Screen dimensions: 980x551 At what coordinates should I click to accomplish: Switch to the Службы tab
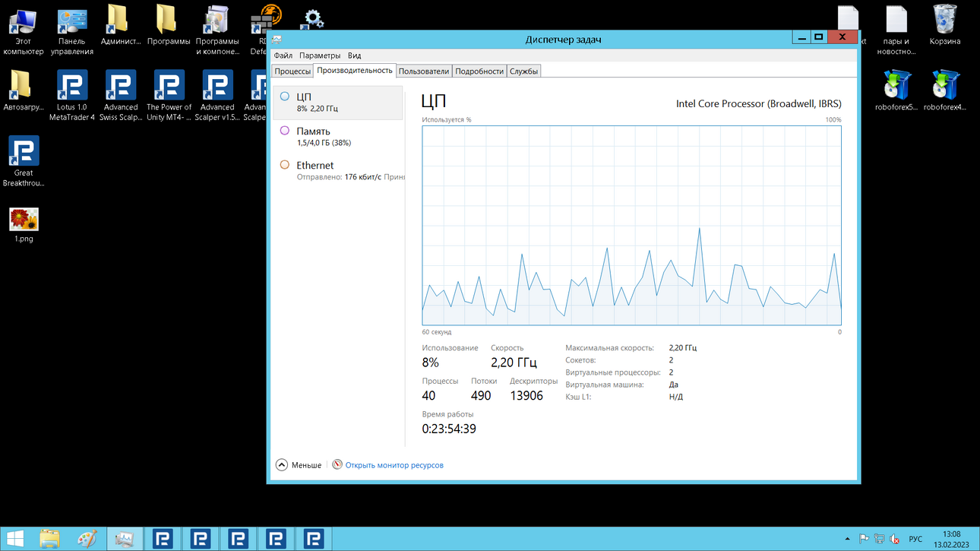pyautogui.click(x=524, y=71)
